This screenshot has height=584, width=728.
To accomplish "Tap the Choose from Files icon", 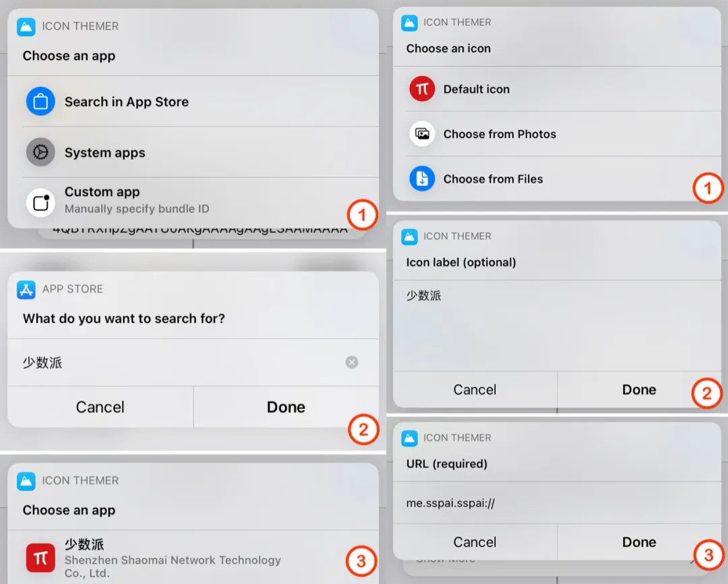I will (x=422, y=179).
